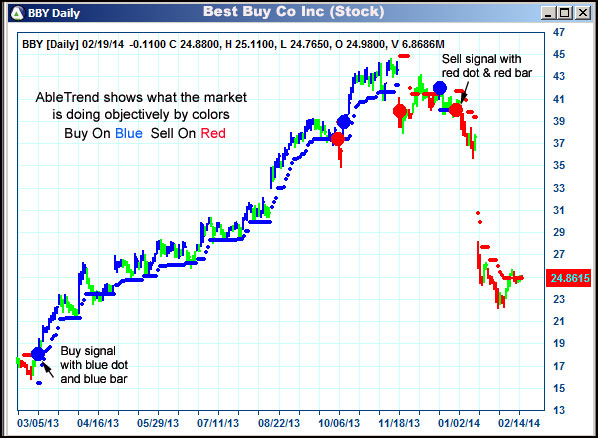Click the 02/14/14 date label

519,423
